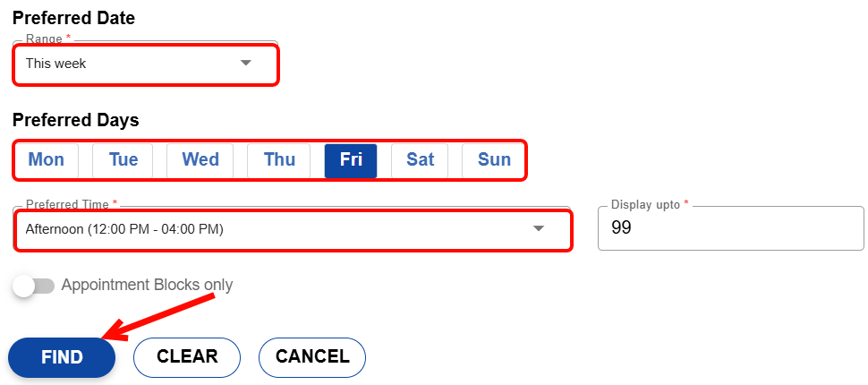Viewport: 868px width, 385px height.
Task: Deselect the highlighted Fri day
Action: (x=351, y=160)
